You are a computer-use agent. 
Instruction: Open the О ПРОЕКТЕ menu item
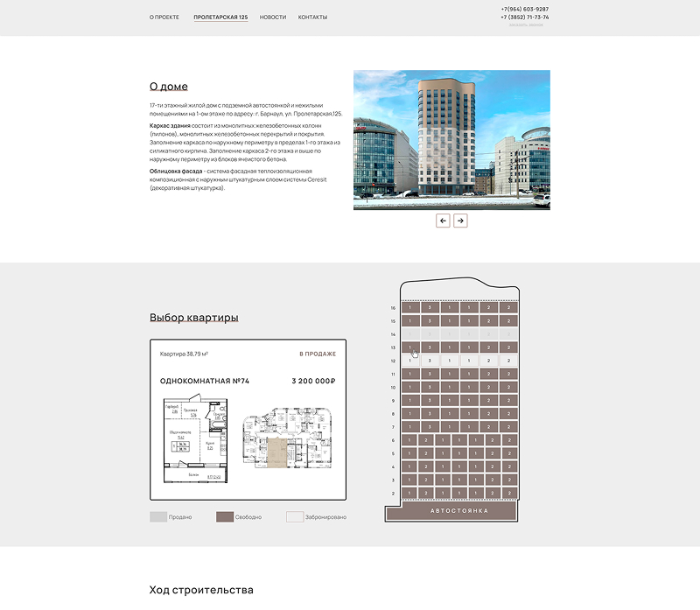pyautogui.click(x=164, y=18)
